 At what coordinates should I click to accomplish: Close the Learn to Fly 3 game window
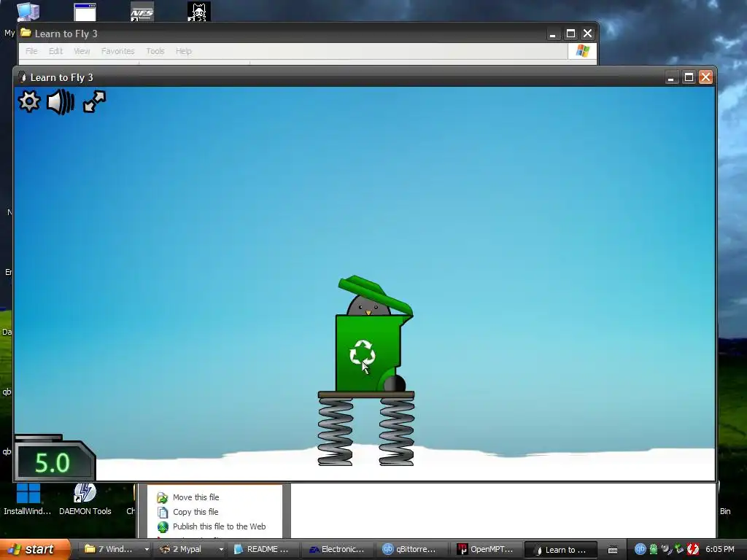coord(705,77)
